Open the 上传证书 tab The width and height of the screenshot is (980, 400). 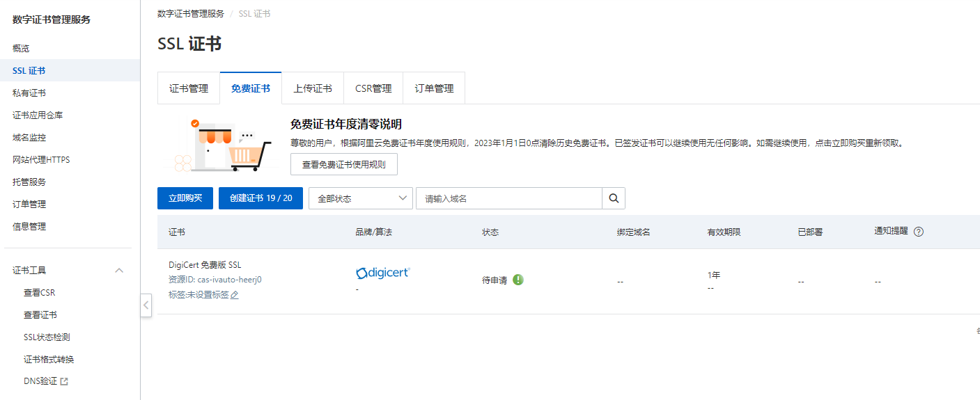tap(313, 88)
